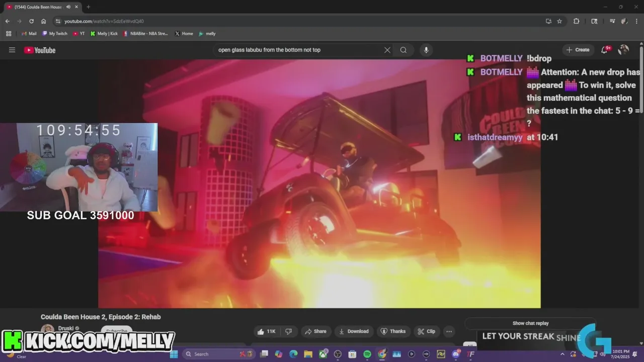Create a Clip of the video
644x362 pixels.
[427, 331]
